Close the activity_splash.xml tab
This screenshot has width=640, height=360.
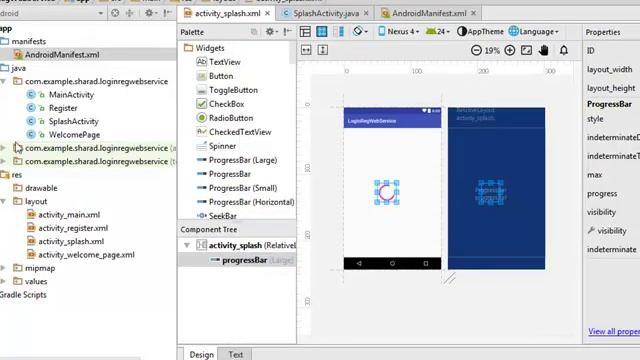[267, 13]
